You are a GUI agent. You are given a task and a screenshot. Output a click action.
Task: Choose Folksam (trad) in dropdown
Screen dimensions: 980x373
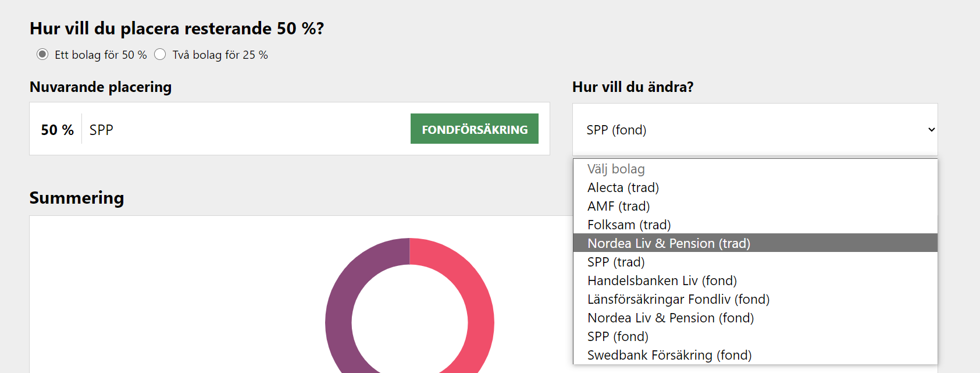tap(629, 225)
